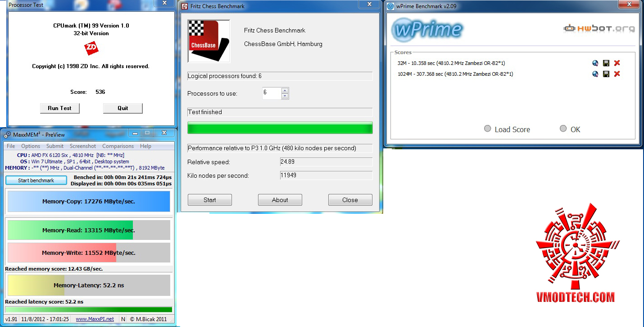Click the Memory-Copy result bar
Viewport: 644px width, 327px height.
click(x=89, y=202)
